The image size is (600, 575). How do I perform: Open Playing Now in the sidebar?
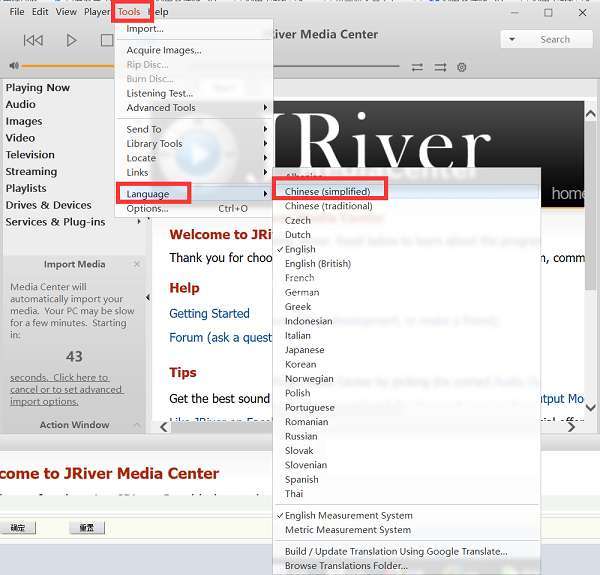[x=38, y=88]
